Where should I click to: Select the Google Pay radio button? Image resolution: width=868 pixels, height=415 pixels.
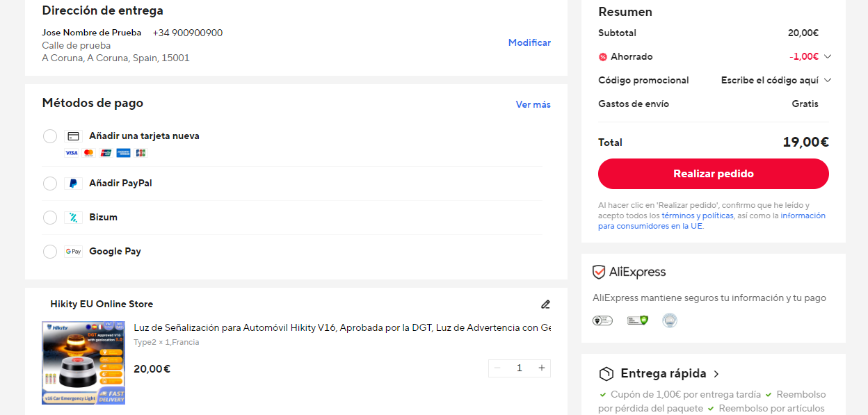click(x=50, y=252)
